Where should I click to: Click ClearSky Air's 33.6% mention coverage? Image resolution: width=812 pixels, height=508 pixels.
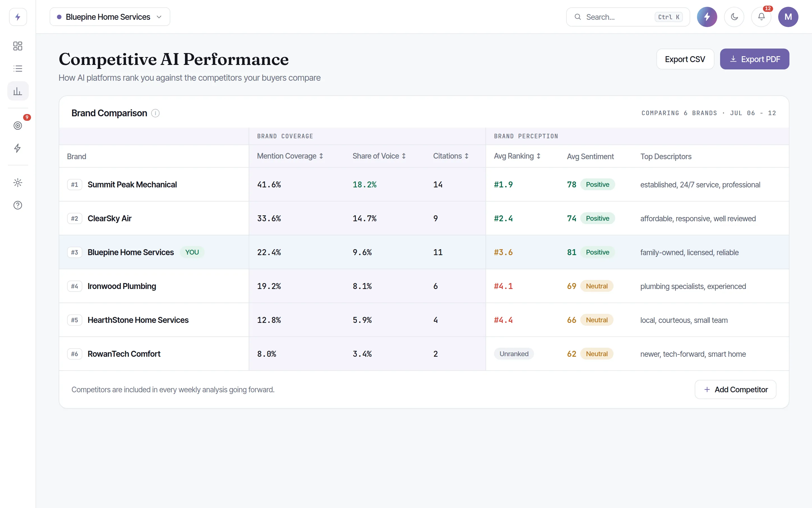pyautogui.click(x=269, y=218)
